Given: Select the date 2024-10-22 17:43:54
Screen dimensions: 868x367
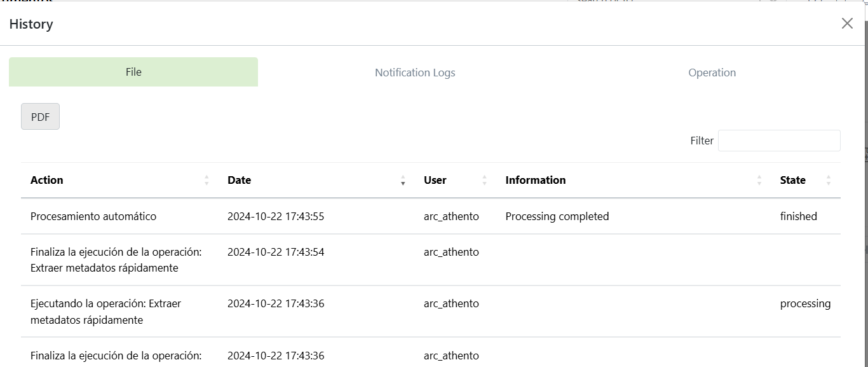Looking at the screenshot, I should (276, 252).
